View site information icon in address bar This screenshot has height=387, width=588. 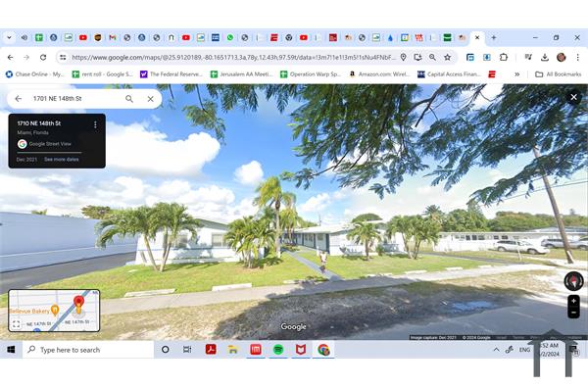tap(63, 58)
